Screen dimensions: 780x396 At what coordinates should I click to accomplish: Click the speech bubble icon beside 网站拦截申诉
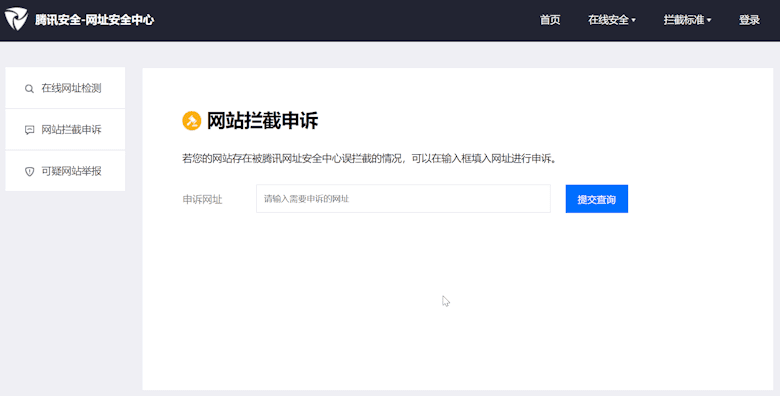(29, 130)
